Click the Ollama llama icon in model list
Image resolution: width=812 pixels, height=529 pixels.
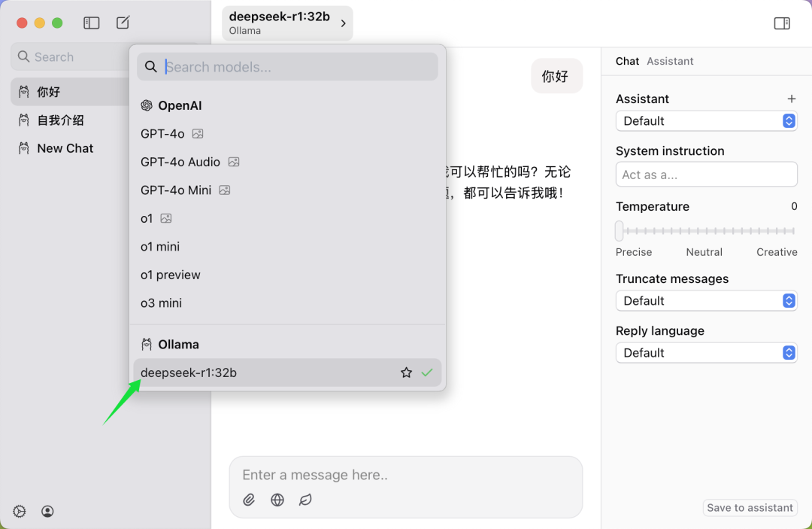pyautogui.click(x=147, y=345)
